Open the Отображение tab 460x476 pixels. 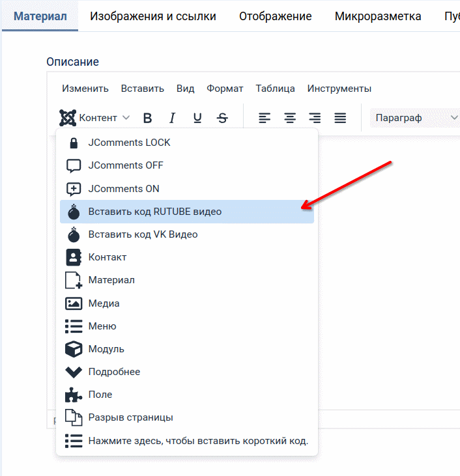(x=275, y=16)
